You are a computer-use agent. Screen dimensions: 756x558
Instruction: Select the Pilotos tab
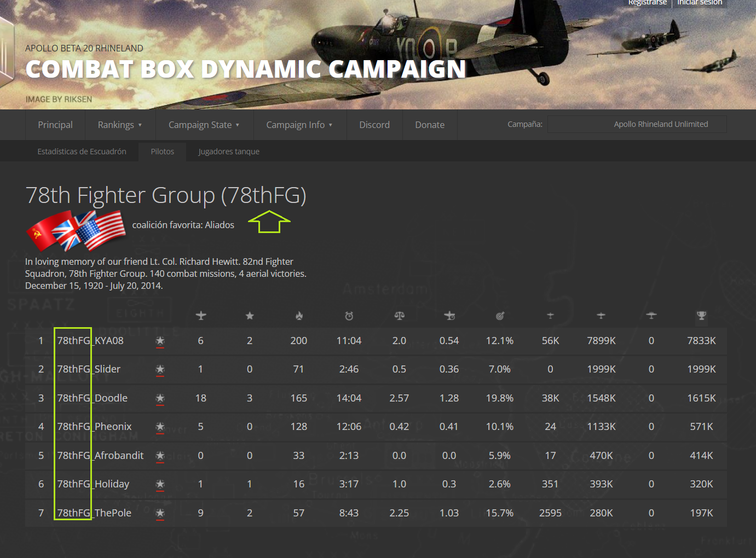tap(163, 152)
